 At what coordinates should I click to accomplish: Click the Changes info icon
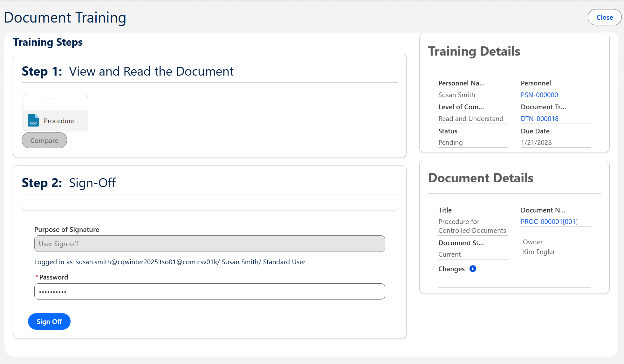coord(473,269)
